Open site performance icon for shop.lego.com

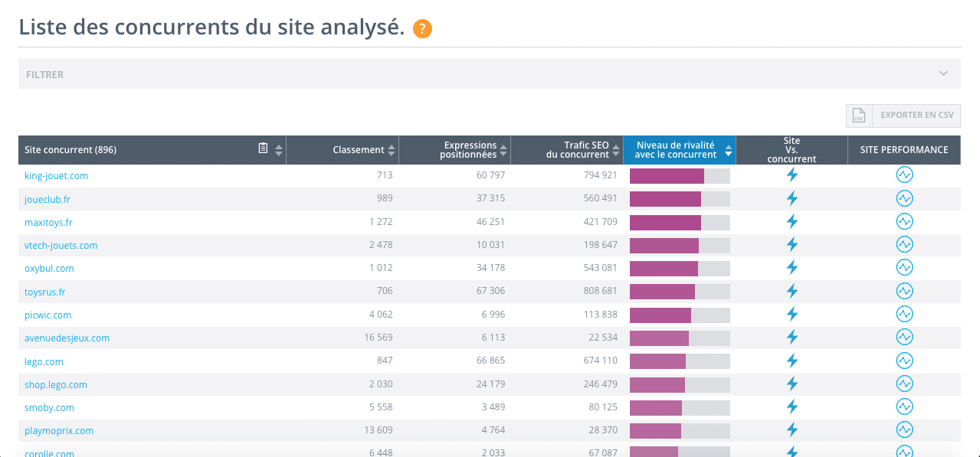tap(904, 384)
